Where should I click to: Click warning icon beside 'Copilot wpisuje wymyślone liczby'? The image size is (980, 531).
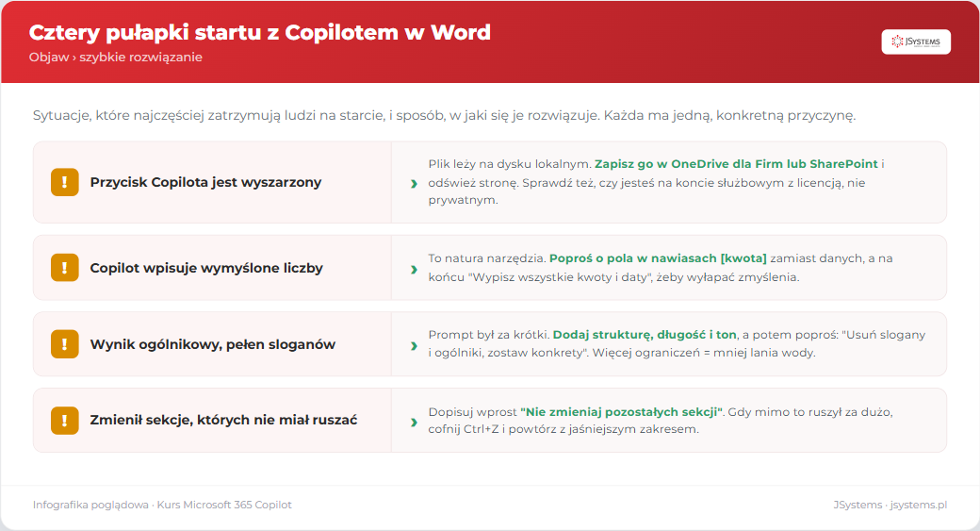tap(64, 268)
